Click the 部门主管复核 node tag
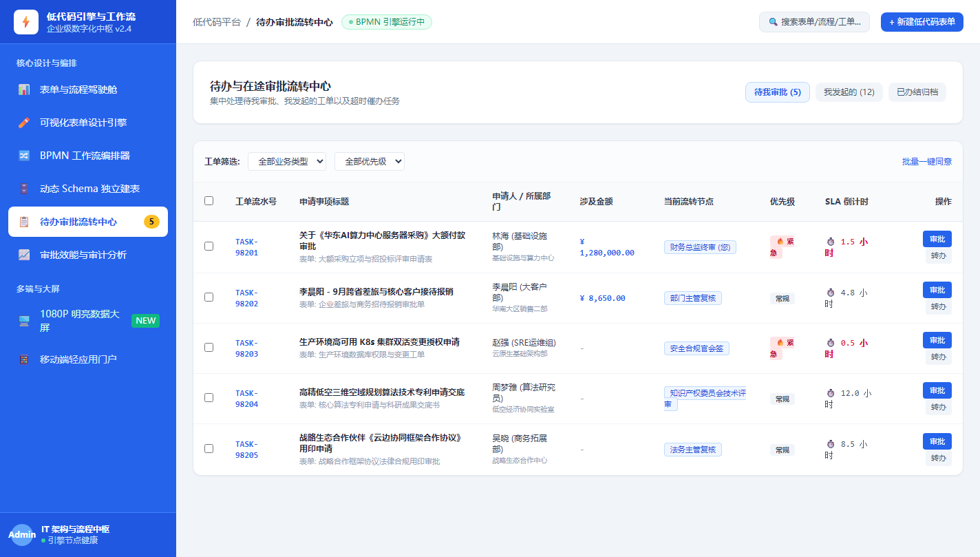This screenshot has width=980, height=557. [693, 298]
